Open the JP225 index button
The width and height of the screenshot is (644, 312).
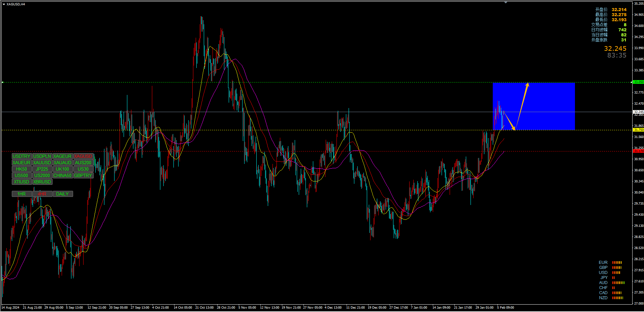point(42,169)
